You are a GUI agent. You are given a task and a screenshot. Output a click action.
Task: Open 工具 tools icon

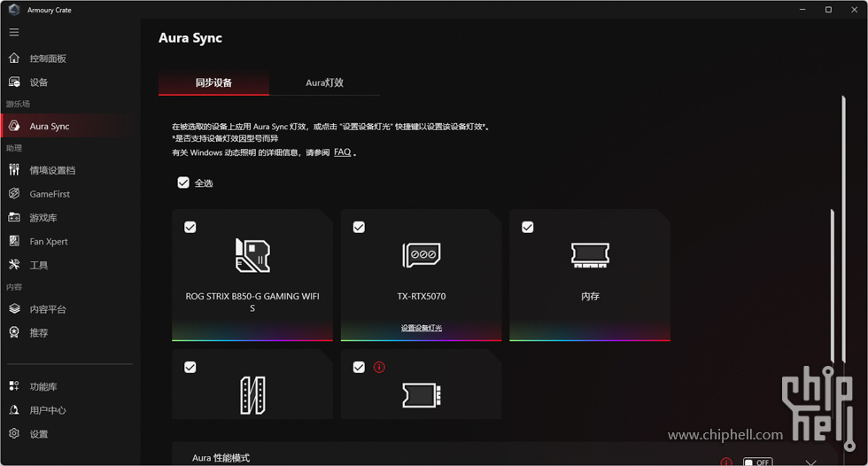click(14, 265)
